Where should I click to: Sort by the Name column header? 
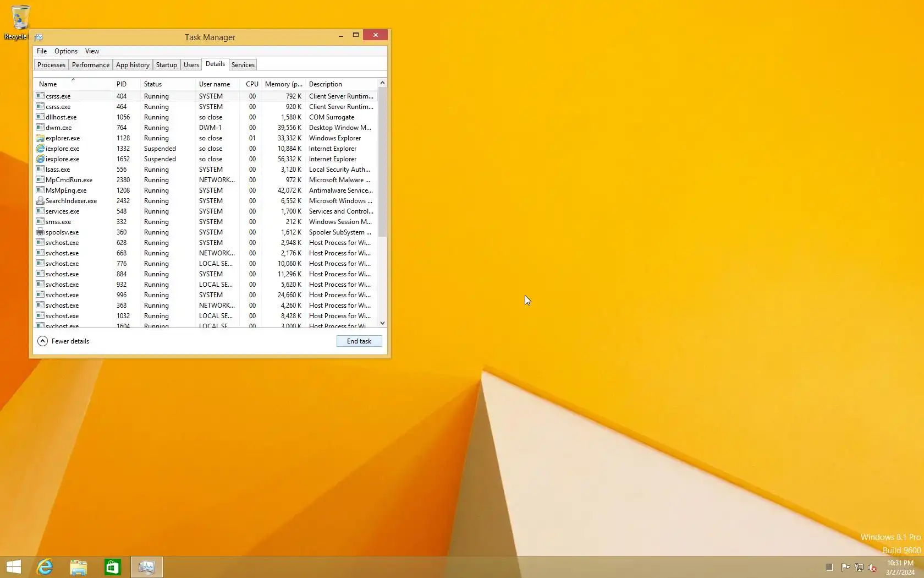click(73, 84)
